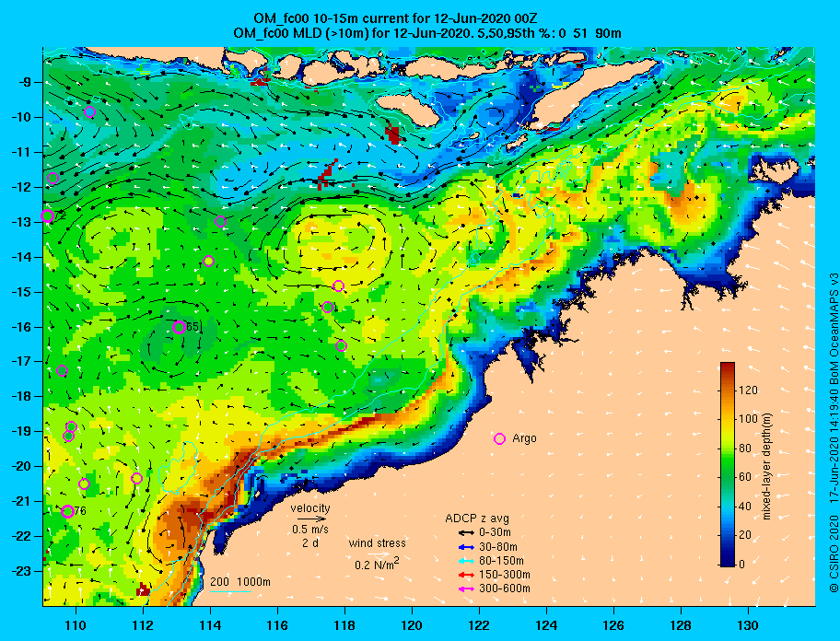The height and width of the screenshot is (641, 840).
Task: Click the '150-300m' legend text
Action: tap(504, 575)
